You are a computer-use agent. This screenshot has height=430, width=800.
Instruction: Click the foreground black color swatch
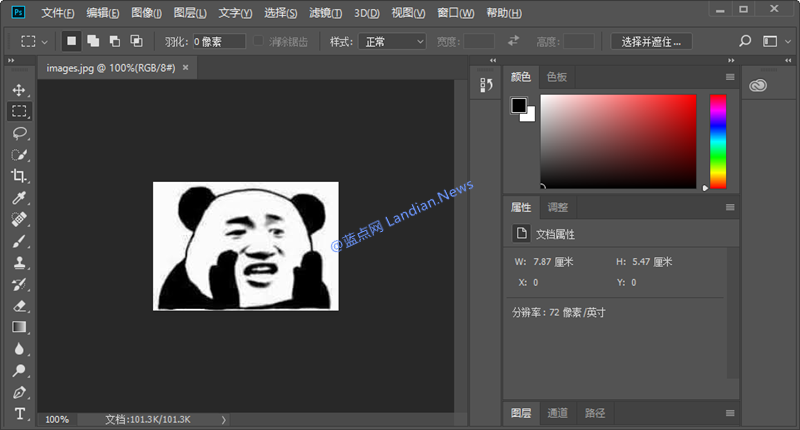[518, 105]
